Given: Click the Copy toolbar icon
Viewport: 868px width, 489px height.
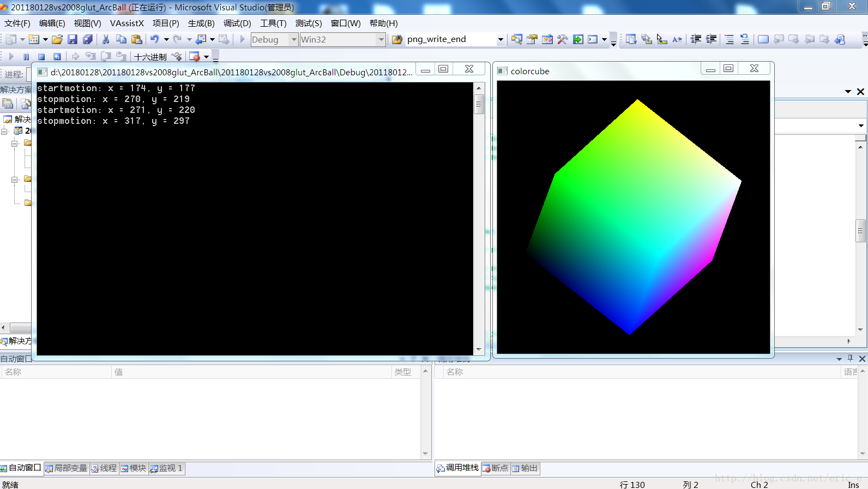Looking at the screenshot, I should 121,39.
